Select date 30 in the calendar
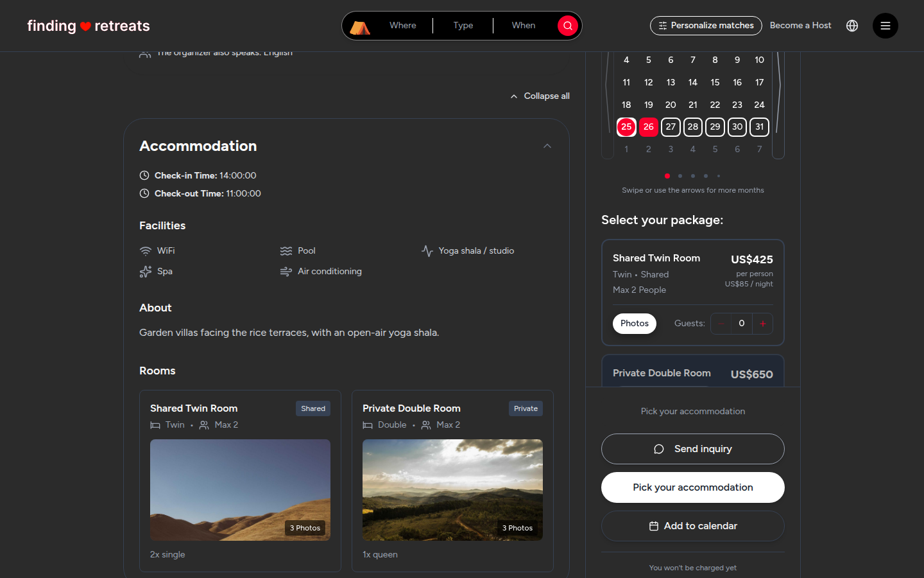Viewport: 924px width, 578px height. (x=737, y=127)
